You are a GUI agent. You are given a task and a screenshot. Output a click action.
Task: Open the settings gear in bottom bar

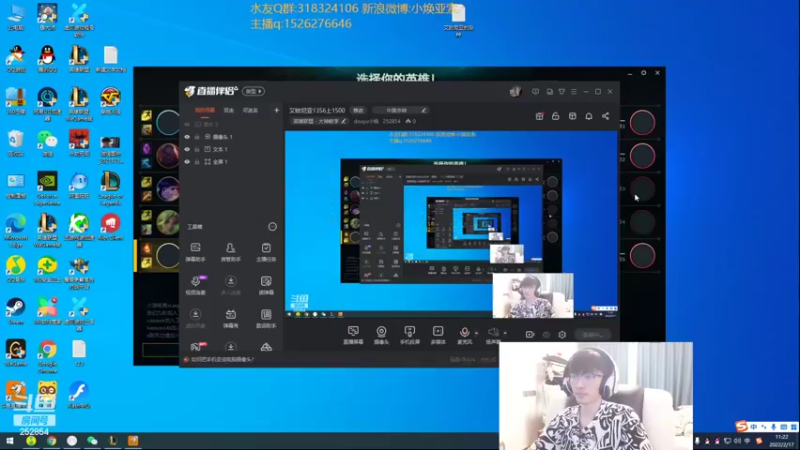[x=562, y=335]
